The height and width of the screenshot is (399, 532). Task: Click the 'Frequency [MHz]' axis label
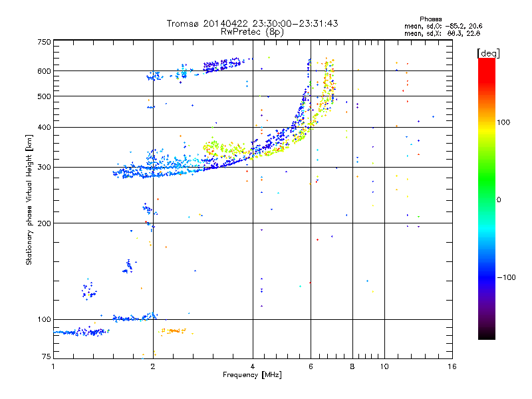(x=252, y=375)
